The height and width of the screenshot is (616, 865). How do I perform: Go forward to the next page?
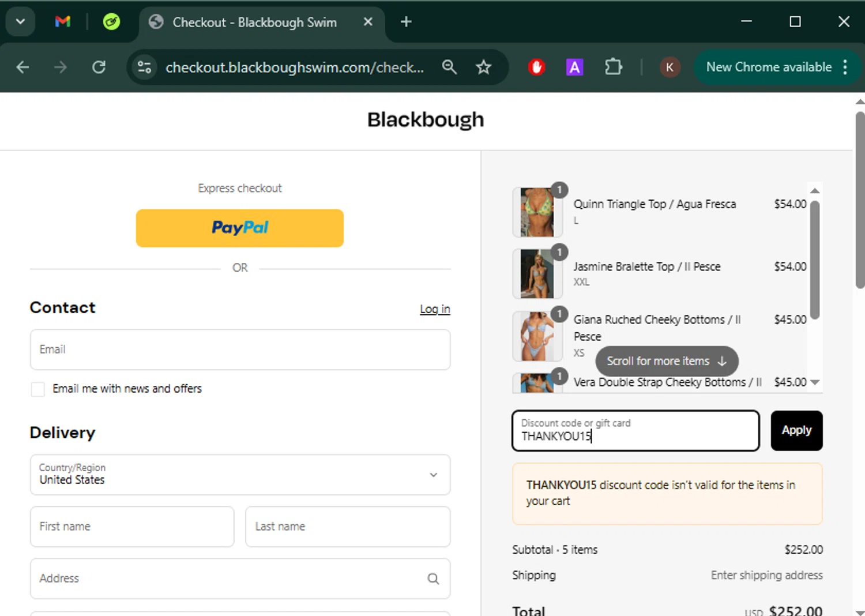60,67
